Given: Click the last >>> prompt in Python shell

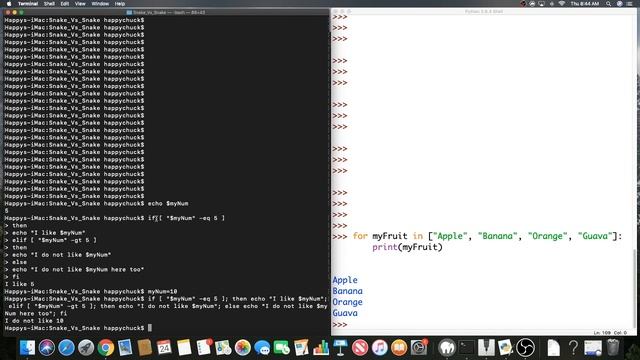Looking at the screenshot, I should 340,324.
